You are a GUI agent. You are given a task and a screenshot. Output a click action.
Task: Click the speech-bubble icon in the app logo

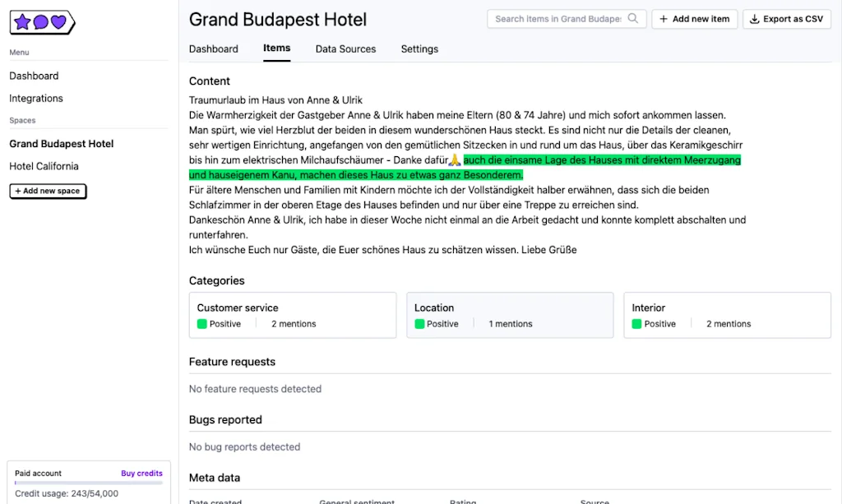point(41,22)
